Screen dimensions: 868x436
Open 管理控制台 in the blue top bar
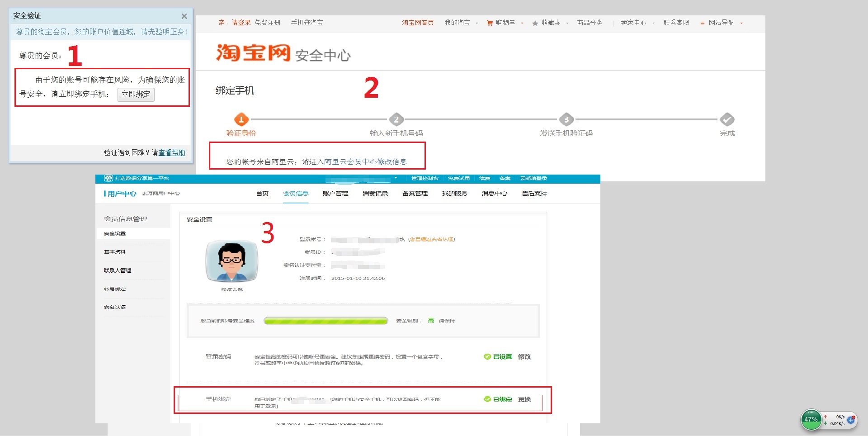[x=424, y=178]
